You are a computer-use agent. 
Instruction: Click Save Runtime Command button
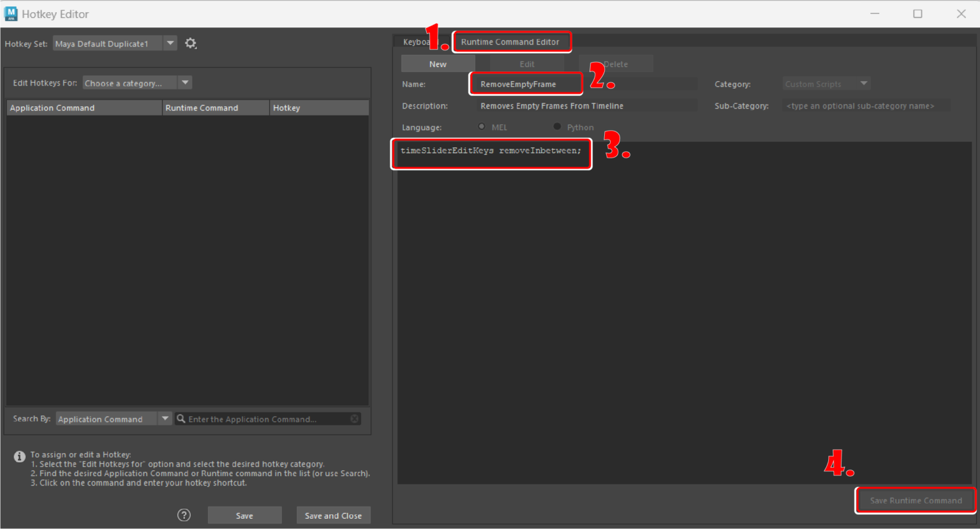pos(916,500)
